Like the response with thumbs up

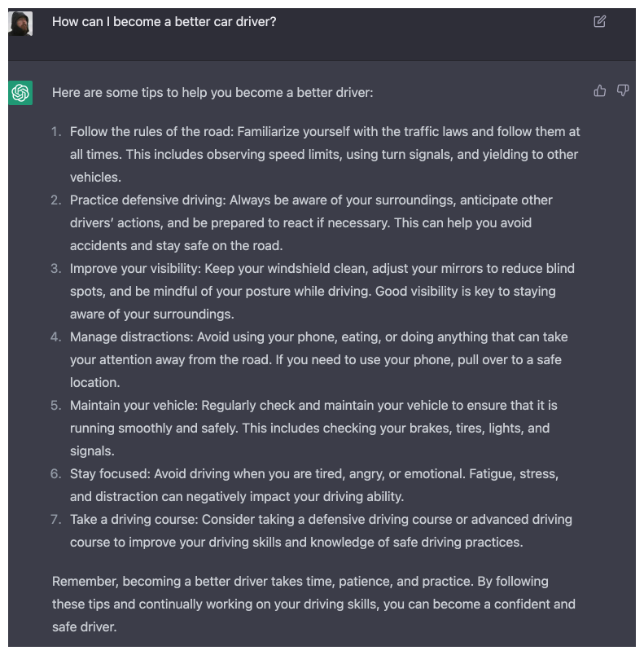[x=600, y=91]
